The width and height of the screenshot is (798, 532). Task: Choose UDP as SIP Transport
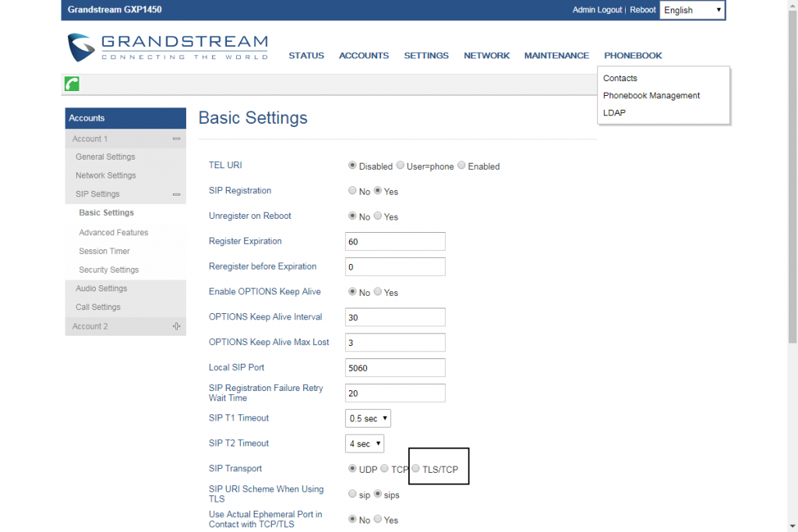point(352,469)
